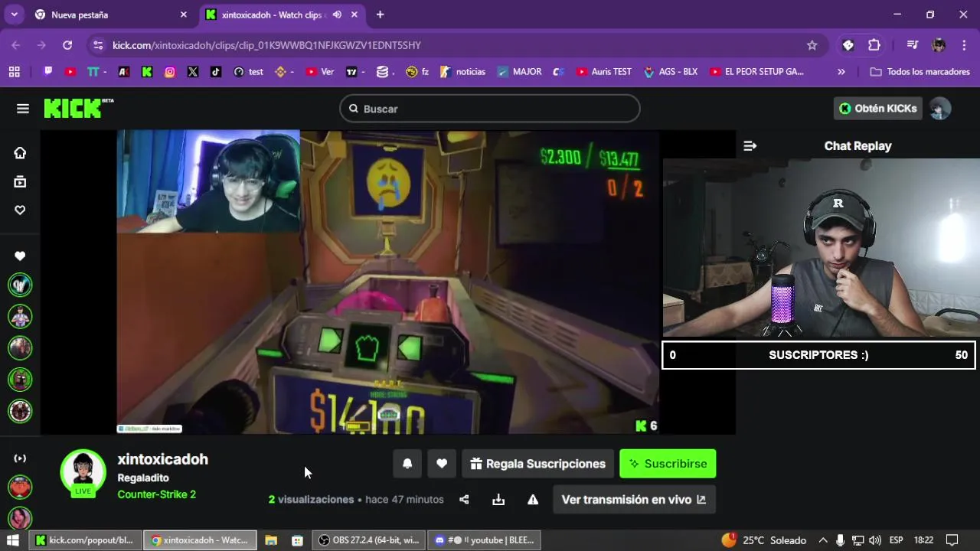Open the xintoxicadoh channel name link
Image resolution: width=980 pixels, height=551 pixels.
162,459
